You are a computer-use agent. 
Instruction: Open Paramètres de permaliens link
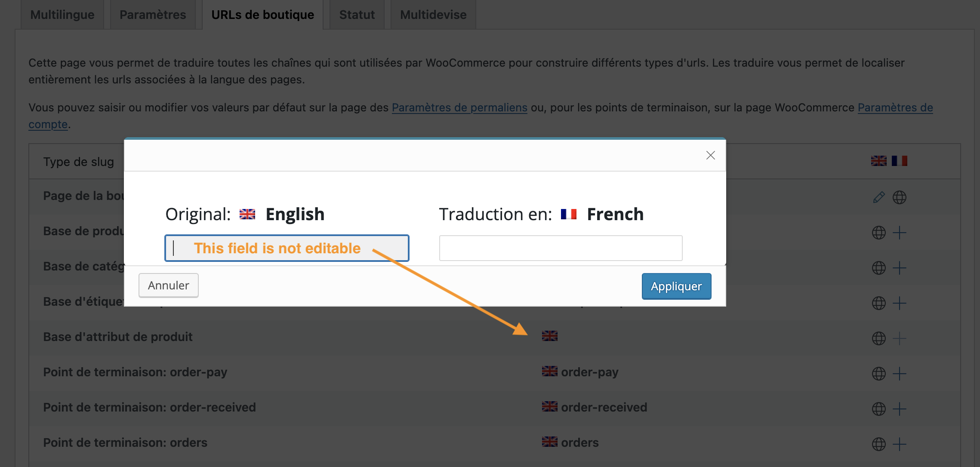[459, 108]
